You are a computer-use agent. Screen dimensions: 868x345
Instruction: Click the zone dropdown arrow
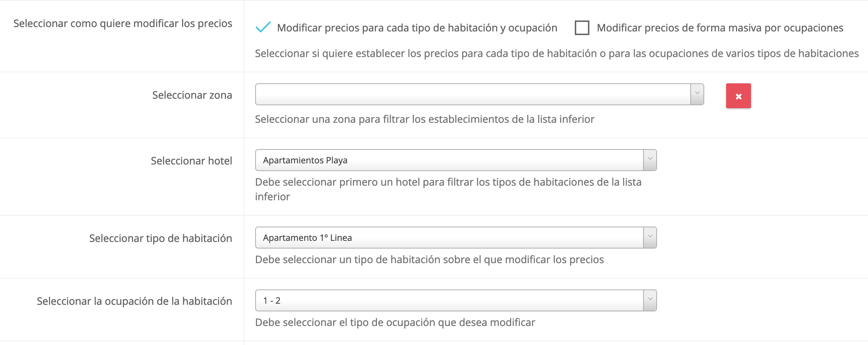(697, 94)
